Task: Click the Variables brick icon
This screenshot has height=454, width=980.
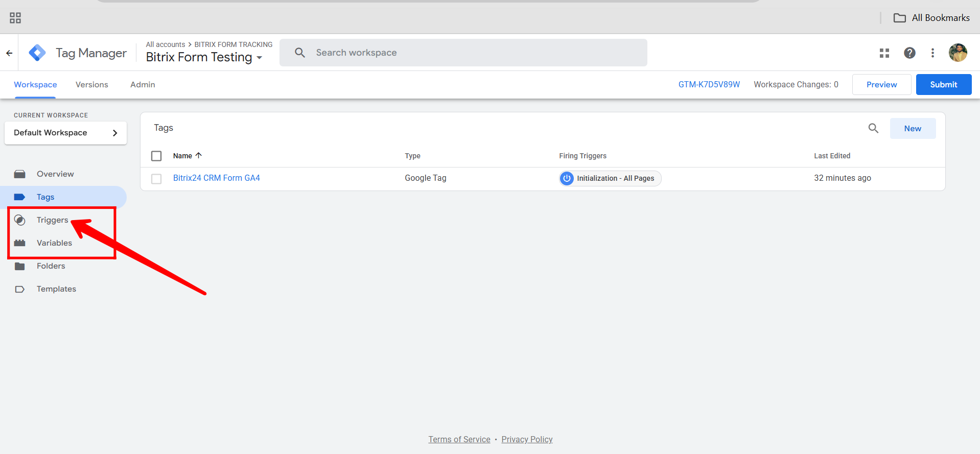Action: [20, 243]
